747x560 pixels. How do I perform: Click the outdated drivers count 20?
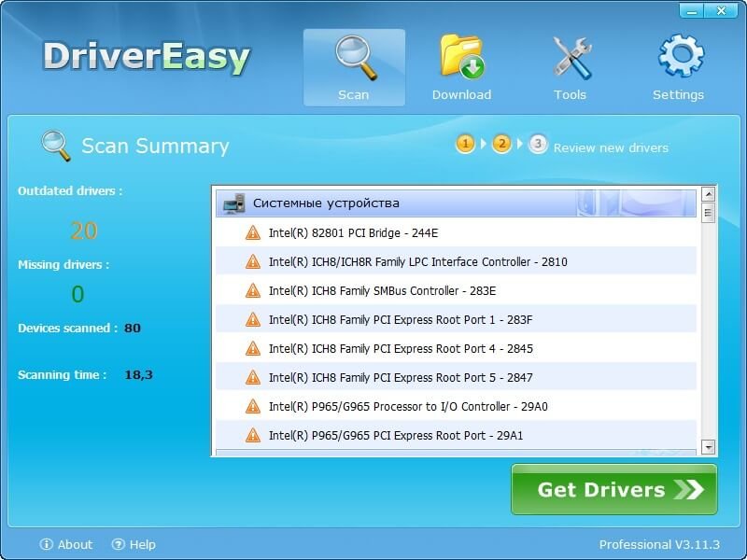tap(84, 231)
